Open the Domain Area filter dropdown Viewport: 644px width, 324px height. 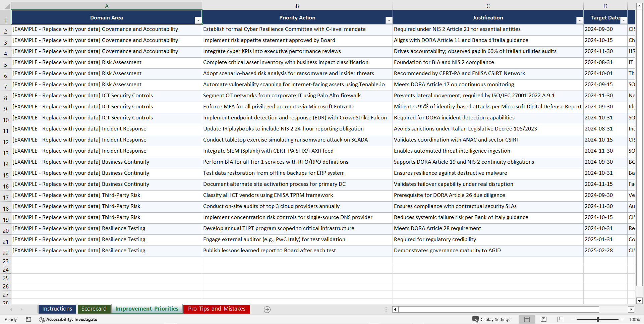pyautogui.click(x=198, y=20)
